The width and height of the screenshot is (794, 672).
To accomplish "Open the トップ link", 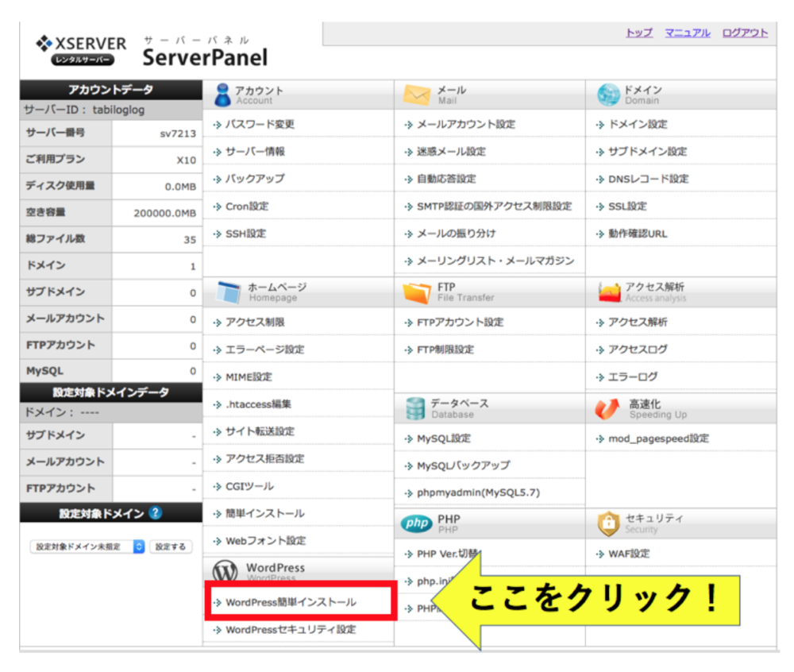I will [x=639, y=33].
